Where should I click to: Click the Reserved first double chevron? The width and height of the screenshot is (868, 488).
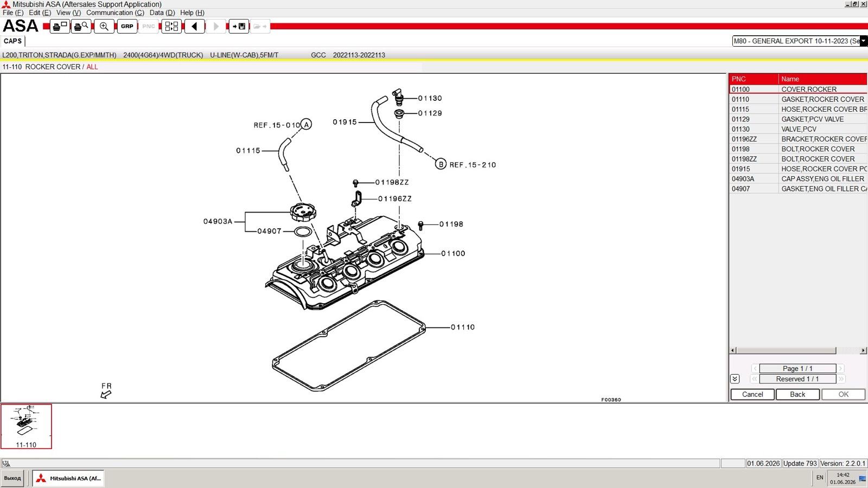754,379
